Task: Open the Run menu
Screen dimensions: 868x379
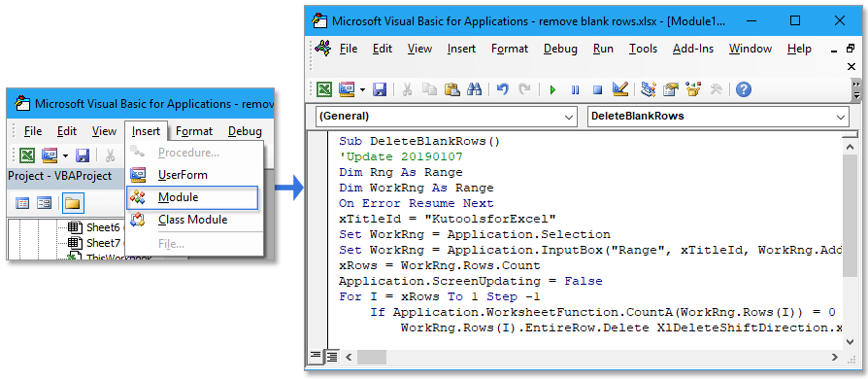Action: click(x=603, y=49)
